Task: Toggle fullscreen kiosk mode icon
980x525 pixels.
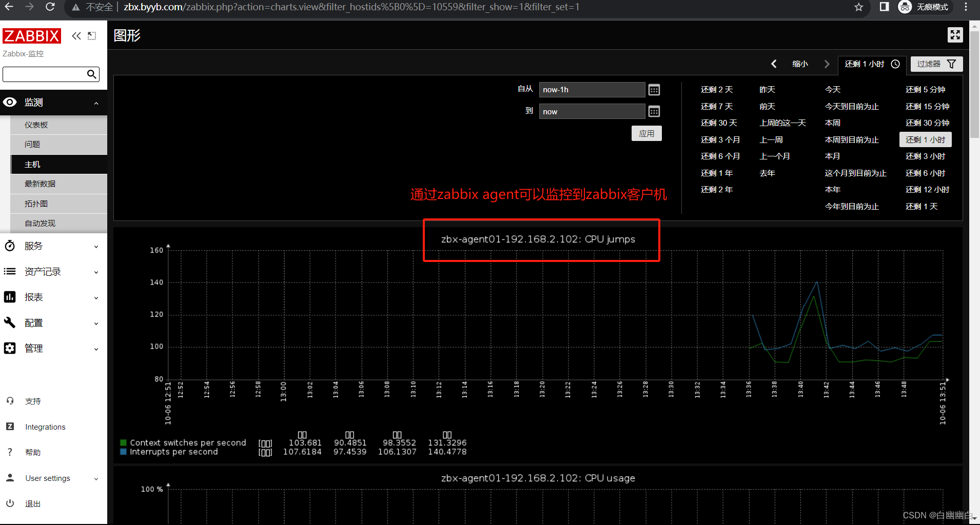Action: [x=955, y=35]
